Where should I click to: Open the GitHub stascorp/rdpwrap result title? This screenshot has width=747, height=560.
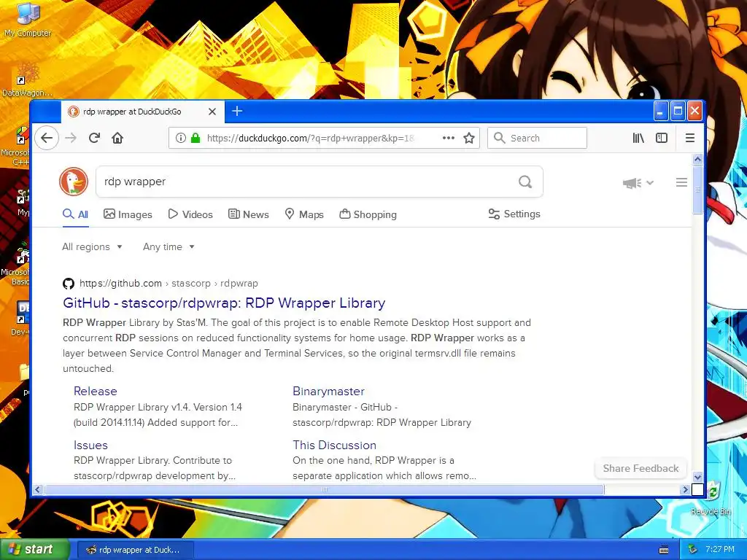click(x=224, y=303)
